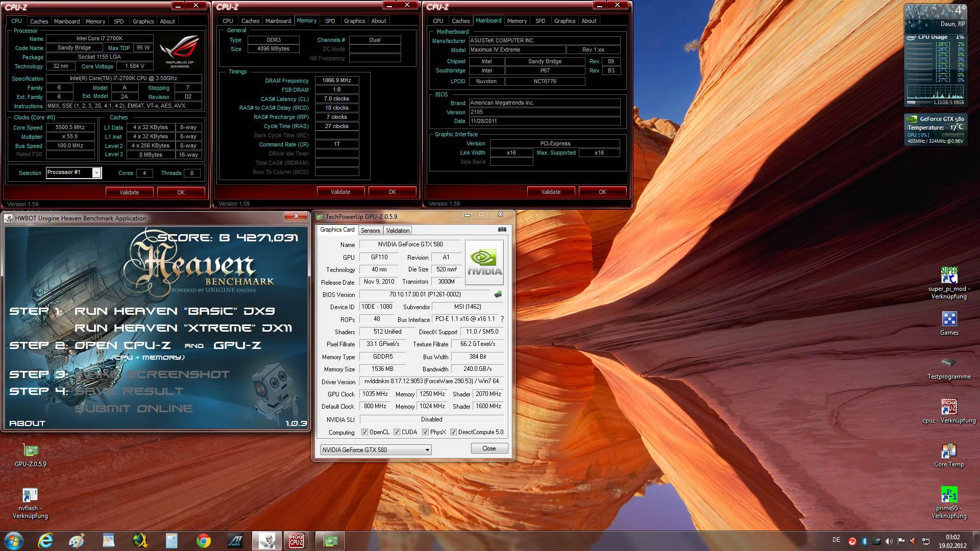Image resolution: width=980 pixels, height=551 pixels.
Task: Toggle the OpenCL checkbox in GPU-Z
Action: click(x=364, y=432)
